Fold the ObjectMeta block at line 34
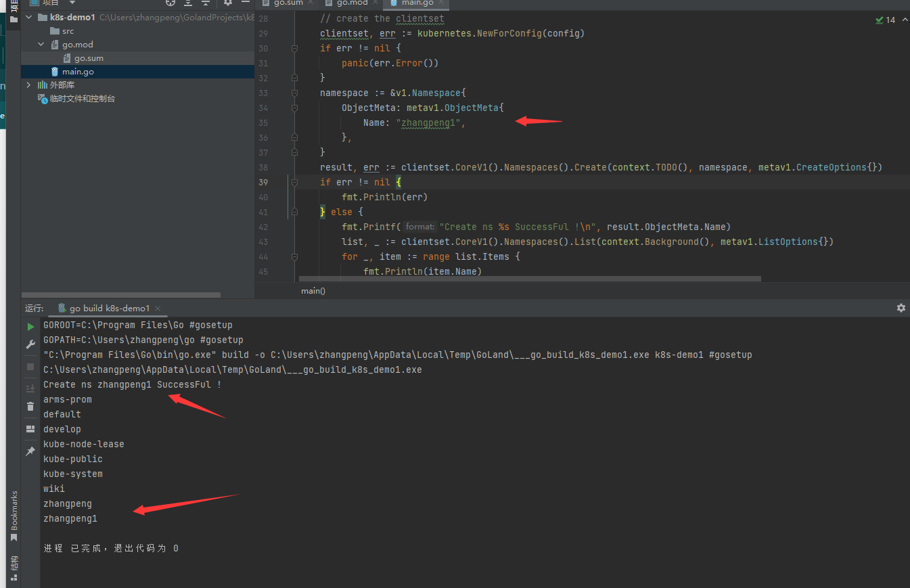Image resolution: width=910 pixels, height=588 pixels. 294,108
